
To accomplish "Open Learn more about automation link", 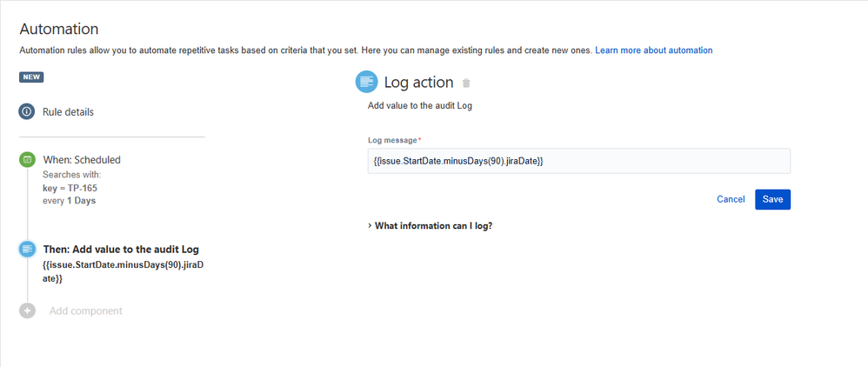I will point(654,50).
